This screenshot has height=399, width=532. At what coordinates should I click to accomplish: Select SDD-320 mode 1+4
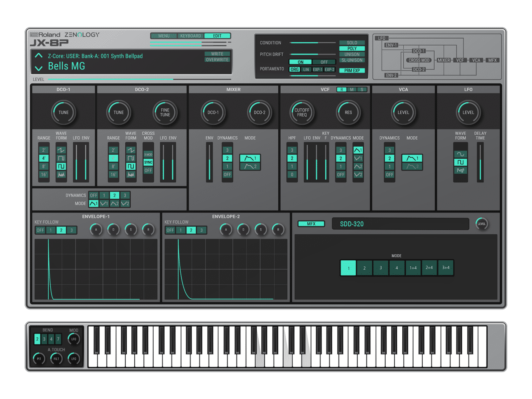413,268
